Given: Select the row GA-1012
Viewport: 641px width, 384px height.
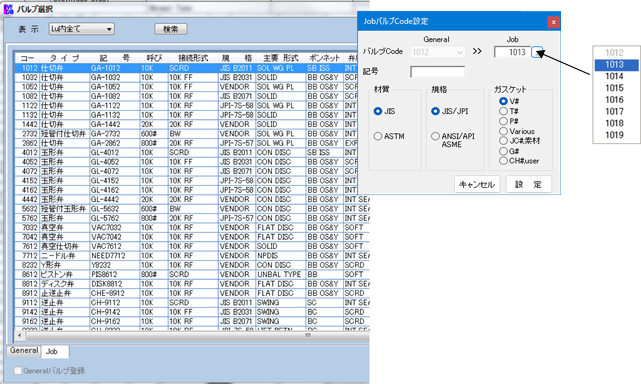Looking at the screenshot, I should pyautogui.click(x=192, y=68).
